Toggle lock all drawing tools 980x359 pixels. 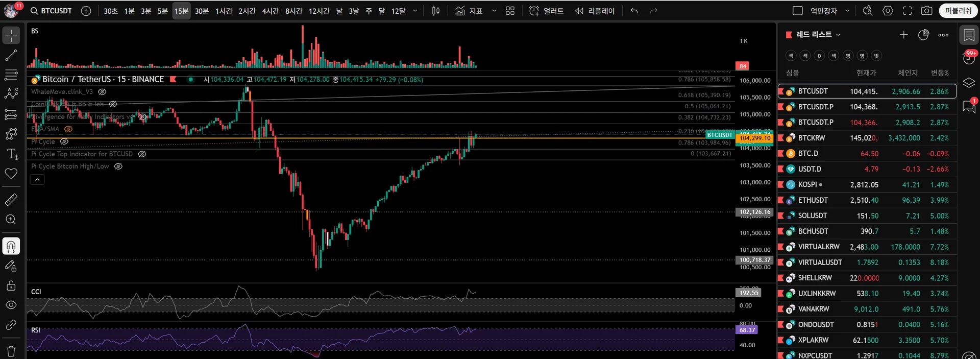click(x=11, y=285)
